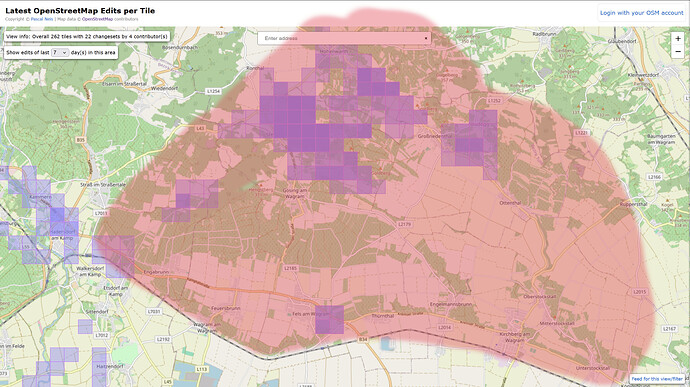Open the OpenStreetMap copyright link
Screen dimensions: 690x387
(97, 19)
